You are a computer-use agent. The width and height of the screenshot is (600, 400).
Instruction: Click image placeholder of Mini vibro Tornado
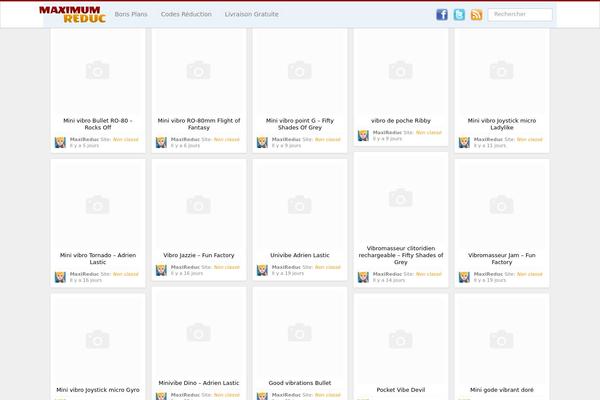(x=98, y=205)
